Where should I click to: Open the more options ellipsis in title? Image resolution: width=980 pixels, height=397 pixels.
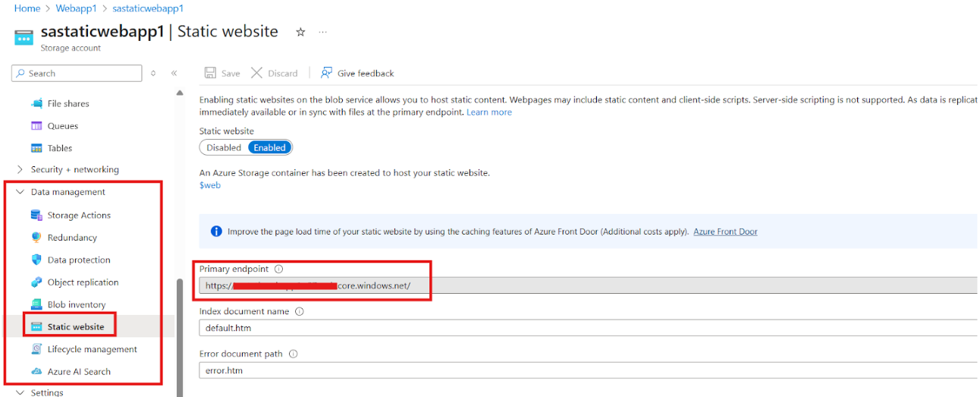(x=323, y=32)
